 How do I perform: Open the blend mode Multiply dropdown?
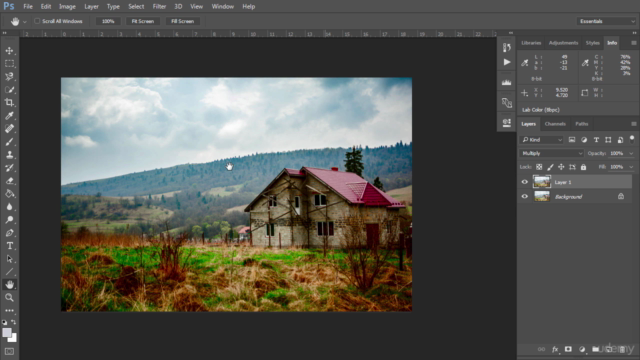(x=552, y=153)
